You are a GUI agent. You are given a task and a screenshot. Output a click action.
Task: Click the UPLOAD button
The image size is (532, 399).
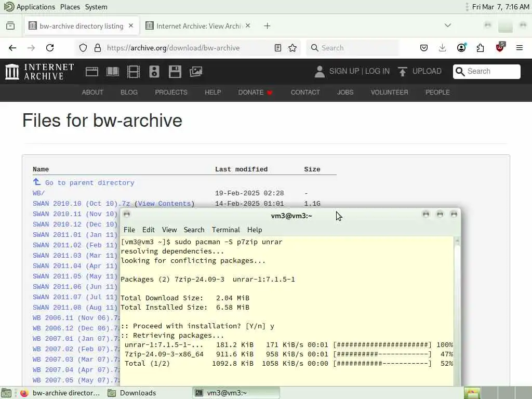coord(420,71)
